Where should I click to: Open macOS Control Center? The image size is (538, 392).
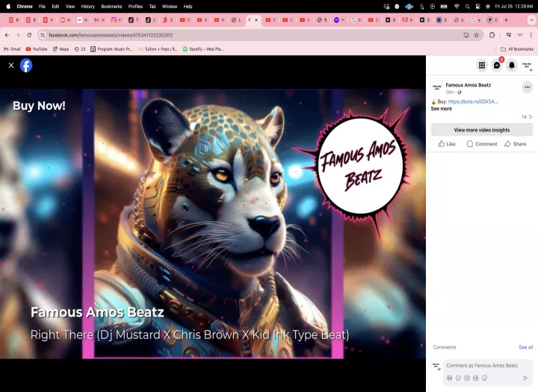click(x=477, y=7)
